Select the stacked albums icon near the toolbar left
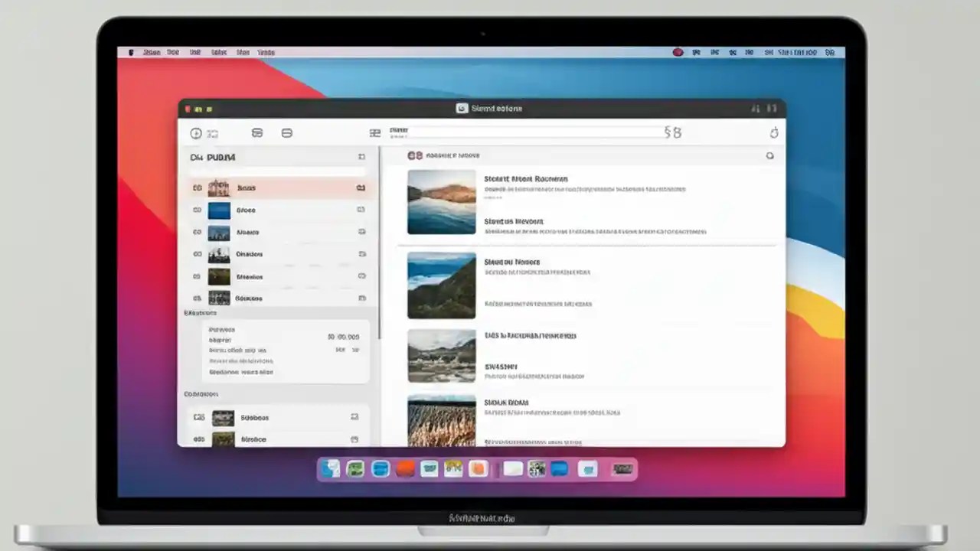 pos(257,132)
